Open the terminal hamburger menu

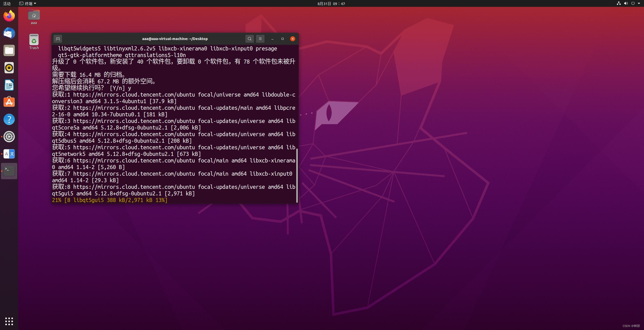[260, 39]
